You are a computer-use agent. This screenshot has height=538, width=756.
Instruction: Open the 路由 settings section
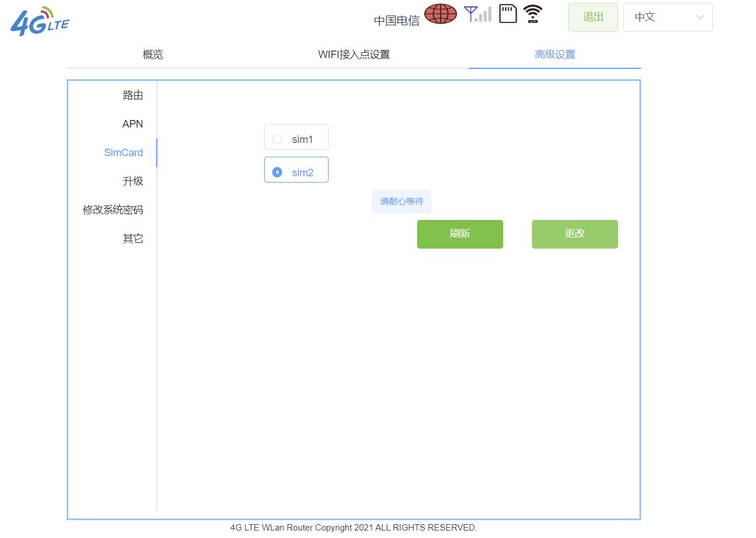(133, 95)
